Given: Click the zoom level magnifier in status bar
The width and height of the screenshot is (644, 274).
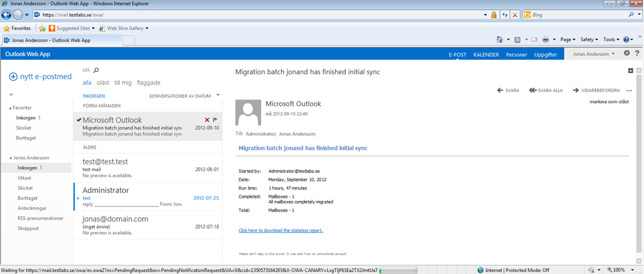Looking at the screenshot, I should pyautogui.click(x=609, y=270).
